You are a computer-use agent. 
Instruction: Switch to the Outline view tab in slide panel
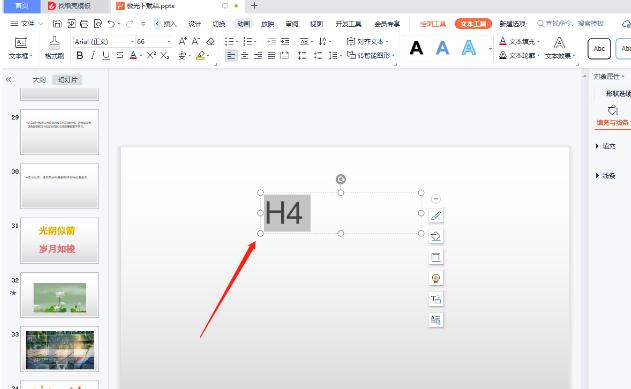pos(39,80)
